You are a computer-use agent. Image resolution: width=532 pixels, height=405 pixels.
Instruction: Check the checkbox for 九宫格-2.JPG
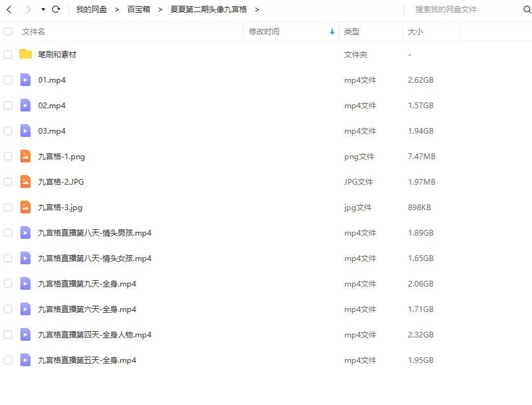pyautogui.click(x=8, y=181)
